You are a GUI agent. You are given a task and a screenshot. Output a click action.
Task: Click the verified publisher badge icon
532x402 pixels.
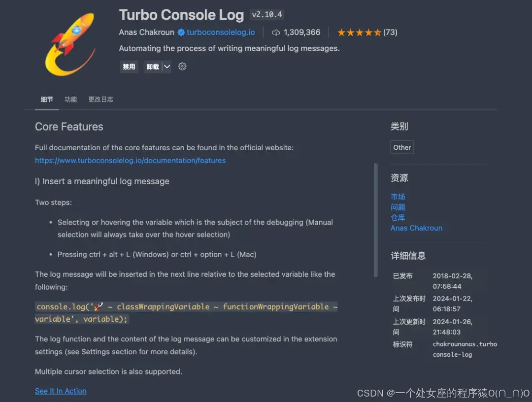(181, 32)
